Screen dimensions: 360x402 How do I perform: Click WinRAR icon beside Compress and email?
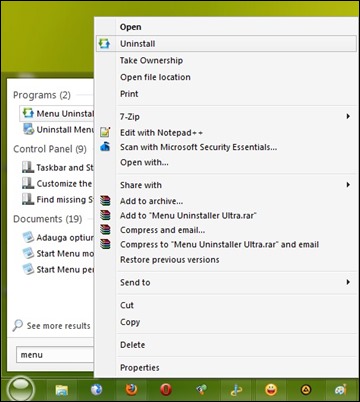tap(105, 230)
